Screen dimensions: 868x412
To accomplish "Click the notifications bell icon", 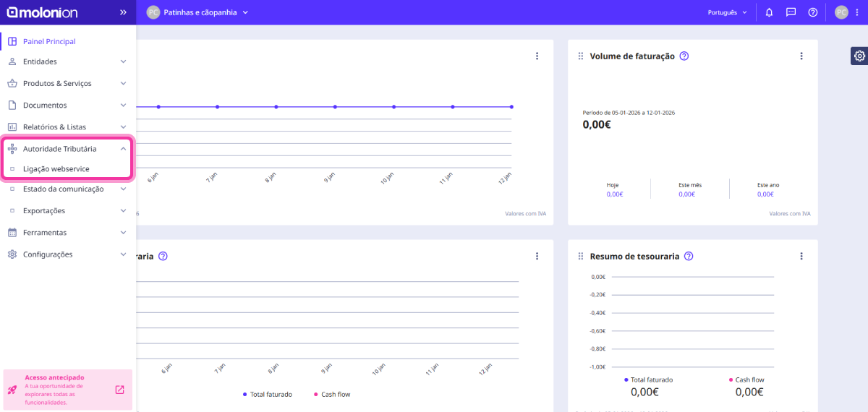I will pos(769,12).
